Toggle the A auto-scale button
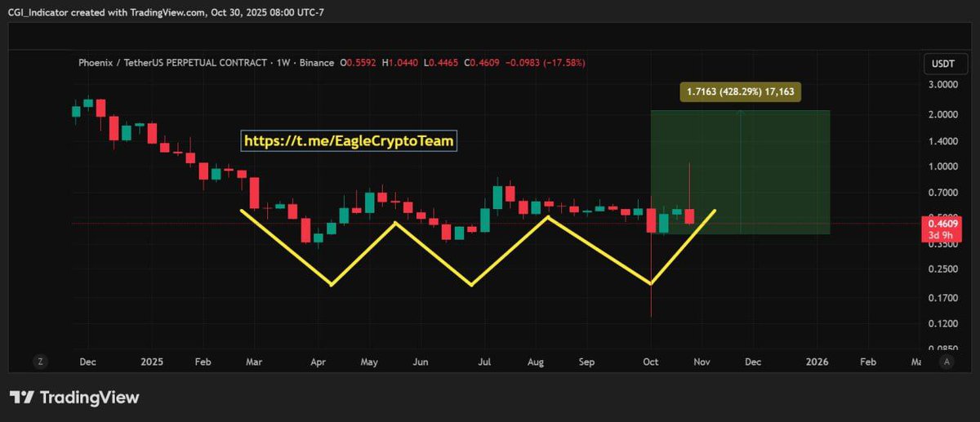 [x=946, y=361]
